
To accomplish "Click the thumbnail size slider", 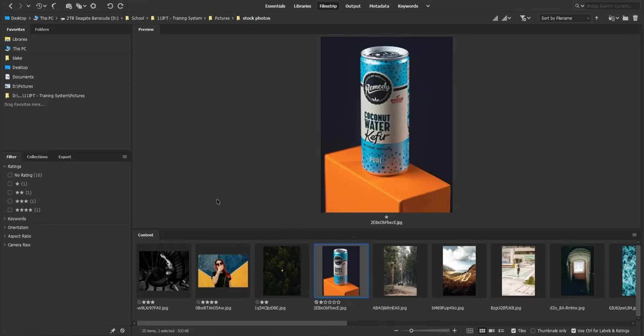I will 411,331.
